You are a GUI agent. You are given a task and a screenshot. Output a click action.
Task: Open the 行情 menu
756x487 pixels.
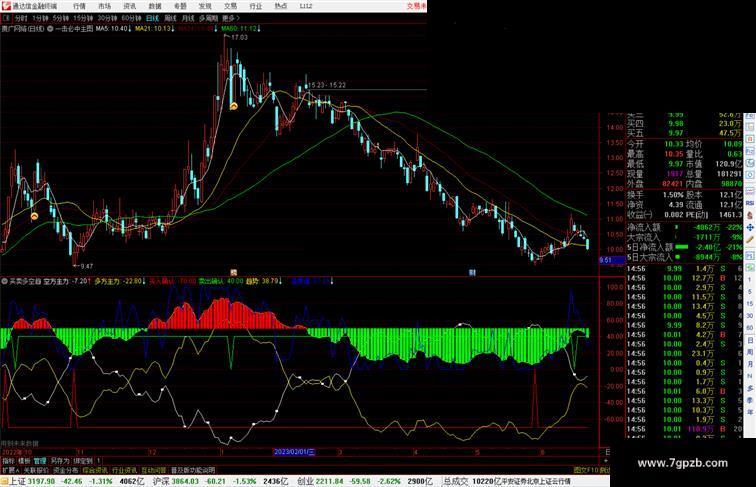click(x=79, y=6)
